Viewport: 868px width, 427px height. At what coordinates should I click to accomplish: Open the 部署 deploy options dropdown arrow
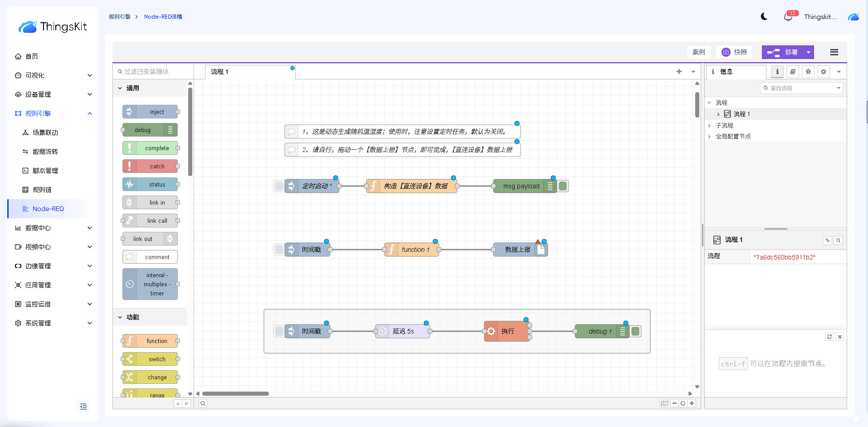(x=808, y=52)
